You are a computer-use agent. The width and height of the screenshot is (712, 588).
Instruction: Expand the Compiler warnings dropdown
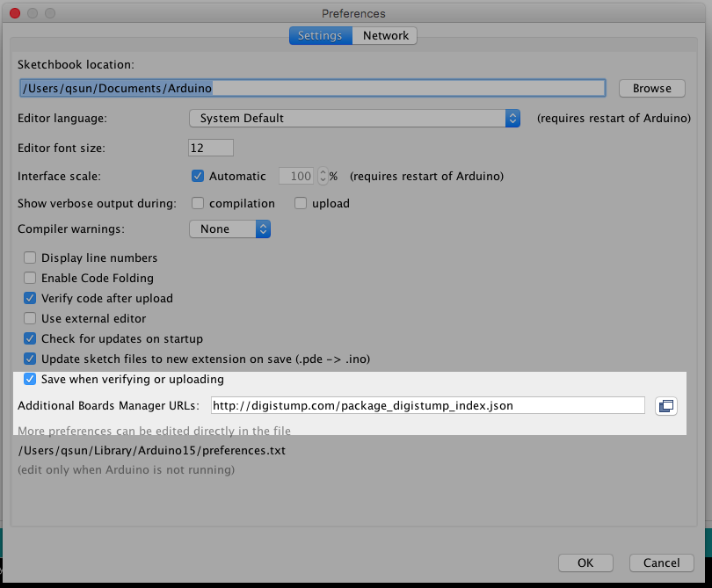(229, 229)
